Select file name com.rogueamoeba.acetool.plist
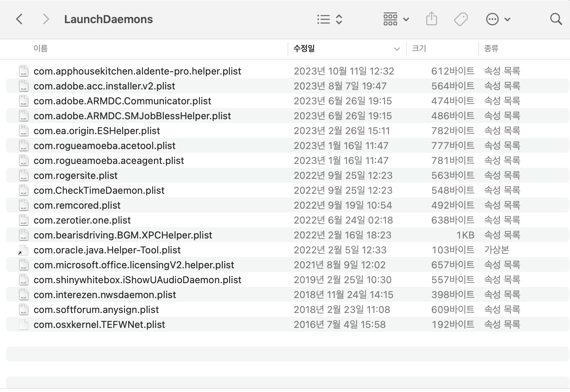 click(x=104, y=146)
